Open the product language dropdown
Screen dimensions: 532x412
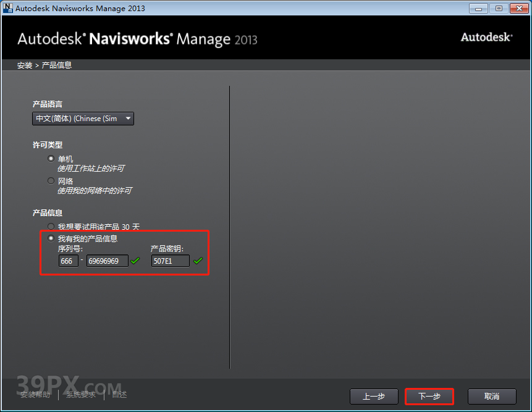[128, 118]
